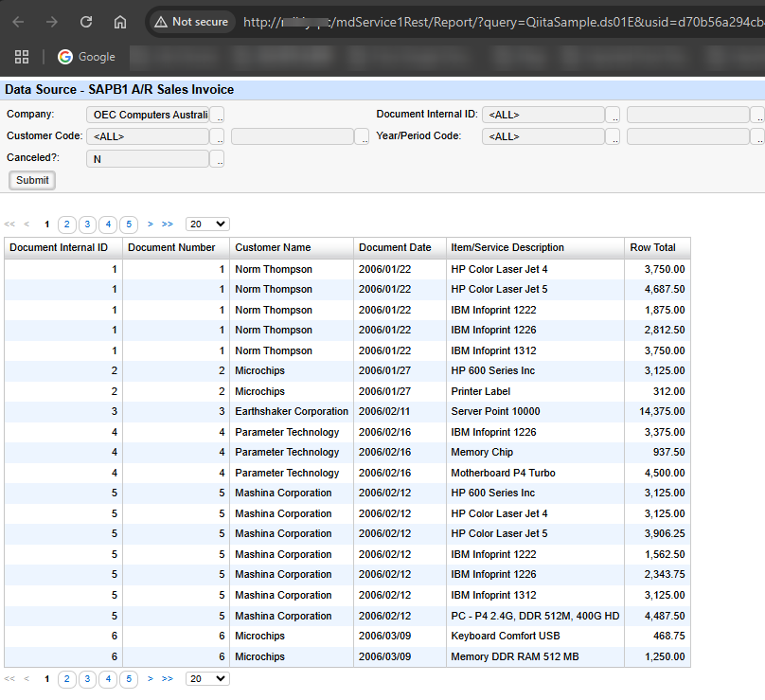
Task: Click second Document Internal ID field
Action: point(688,115)
